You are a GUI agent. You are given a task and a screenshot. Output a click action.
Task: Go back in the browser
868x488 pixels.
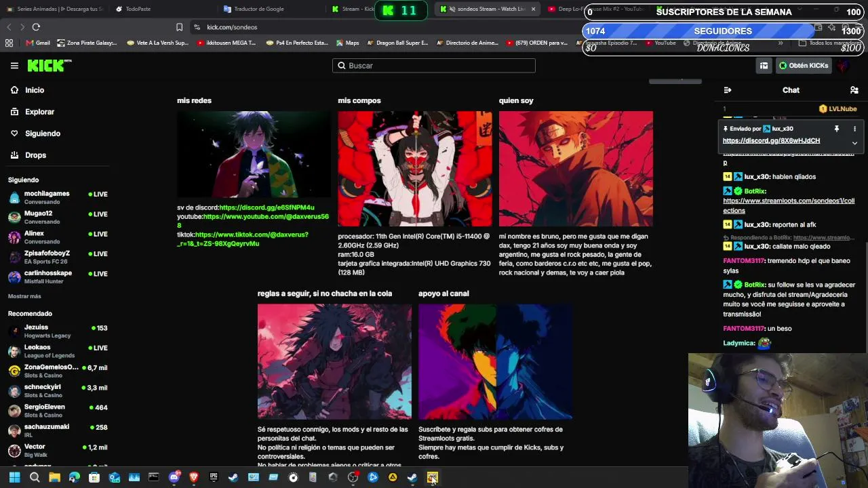[x=9, y=27]
